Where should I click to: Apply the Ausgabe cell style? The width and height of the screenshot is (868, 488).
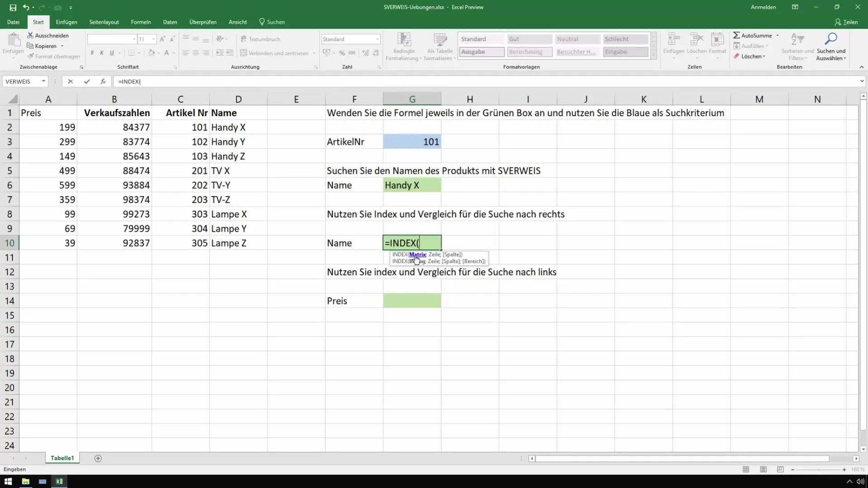click(x=482, y=52)
